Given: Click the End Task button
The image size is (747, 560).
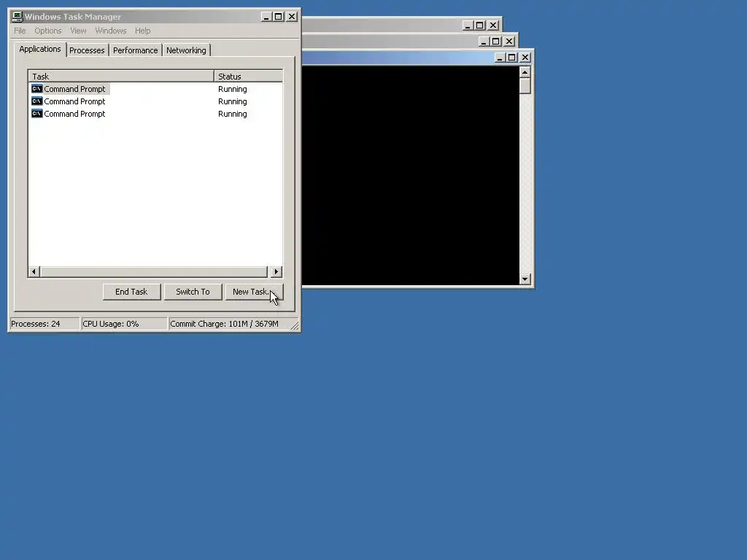Looking at the screenshot, I should pos(131,292).
